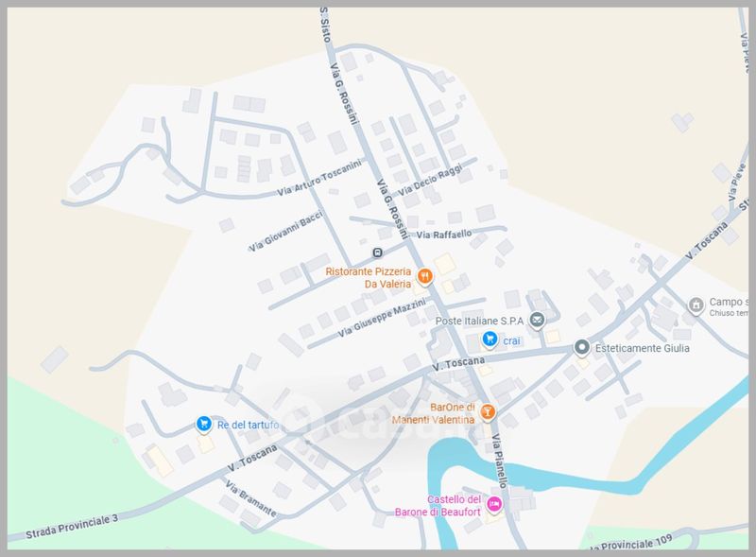Click the Via Bramante street label
Image resolution: width=756 pixels, height=557 pixels.
[250, 498]
